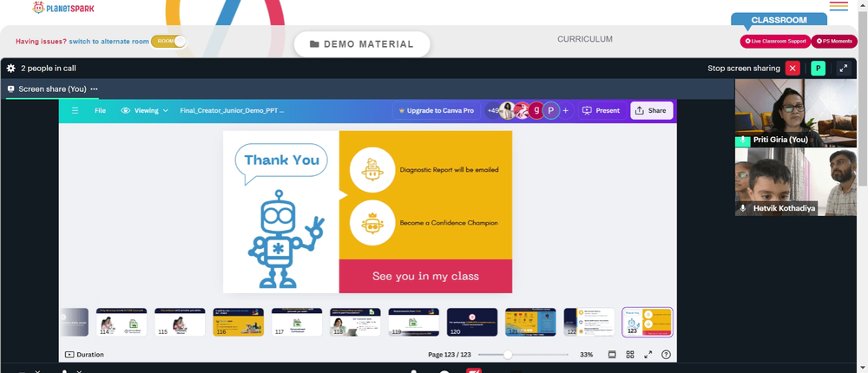Open the Canva File menu
Screen dimensions: 868x373
pos(100,111)
